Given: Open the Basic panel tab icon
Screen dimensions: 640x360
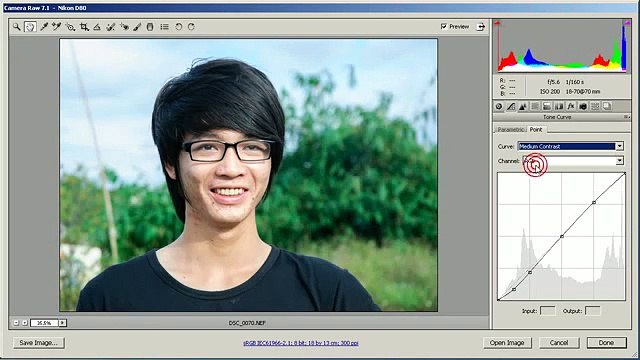Looking at the screenshot, I should point(499,107).
